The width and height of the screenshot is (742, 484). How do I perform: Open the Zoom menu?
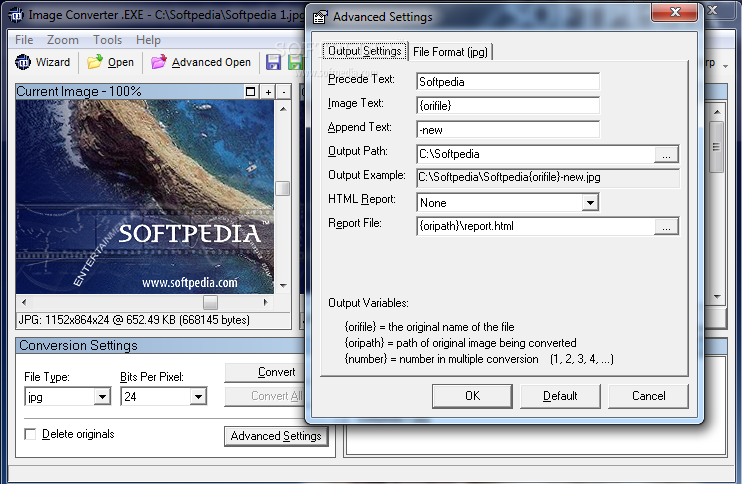click(62, 40)
